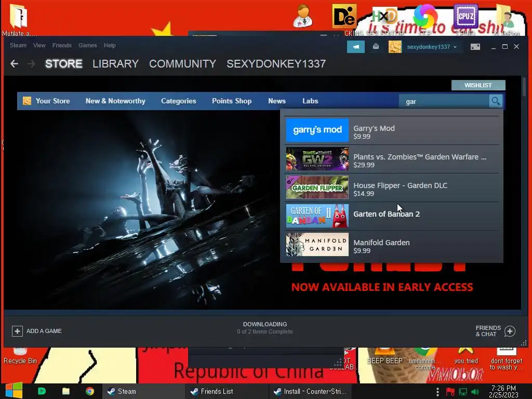This screenshot has height=399, width=532.
Task: Open the Points Shop link
Action: tap(232, 101)
